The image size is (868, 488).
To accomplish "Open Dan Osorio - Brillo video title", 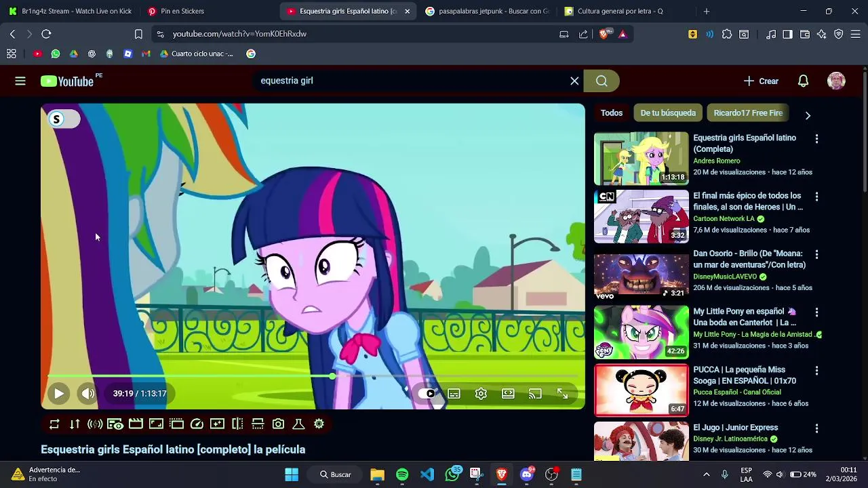I will (749, 260).
